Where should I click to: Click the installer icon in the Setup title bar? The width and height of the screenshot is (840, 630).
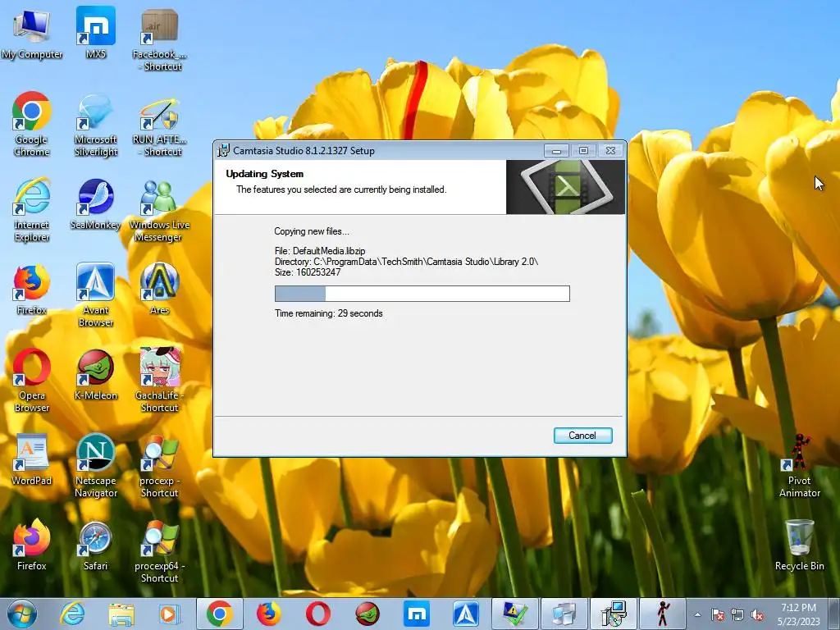pos(223,151)
